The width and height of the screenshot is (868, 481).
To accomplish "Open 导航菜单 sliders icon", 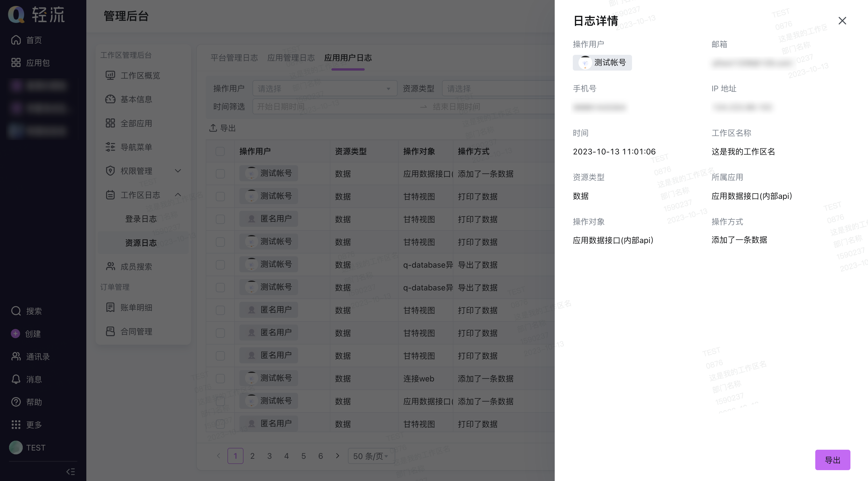I will [110, 147].
